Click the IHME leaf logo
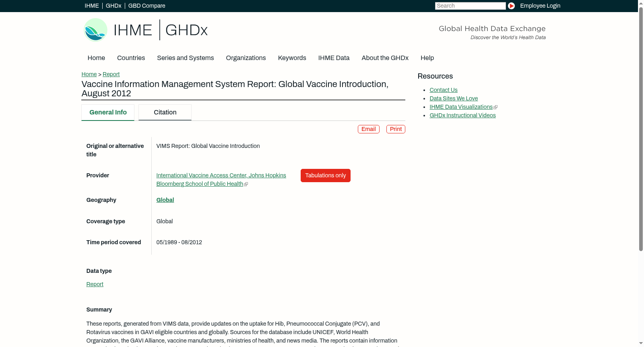 coord(95,30)
